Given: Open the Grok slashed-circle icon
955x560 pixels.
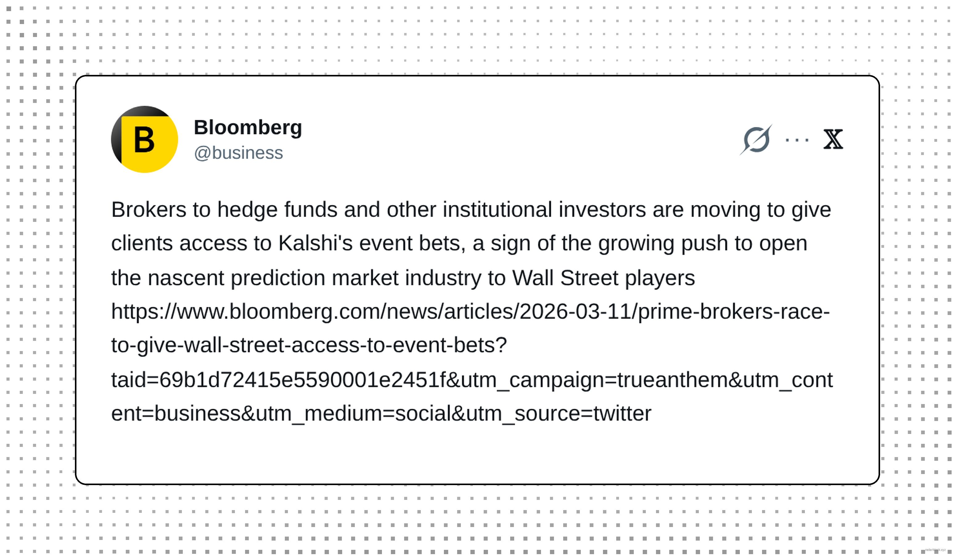Looking at the screenshot, I should [x=756, y=139].
